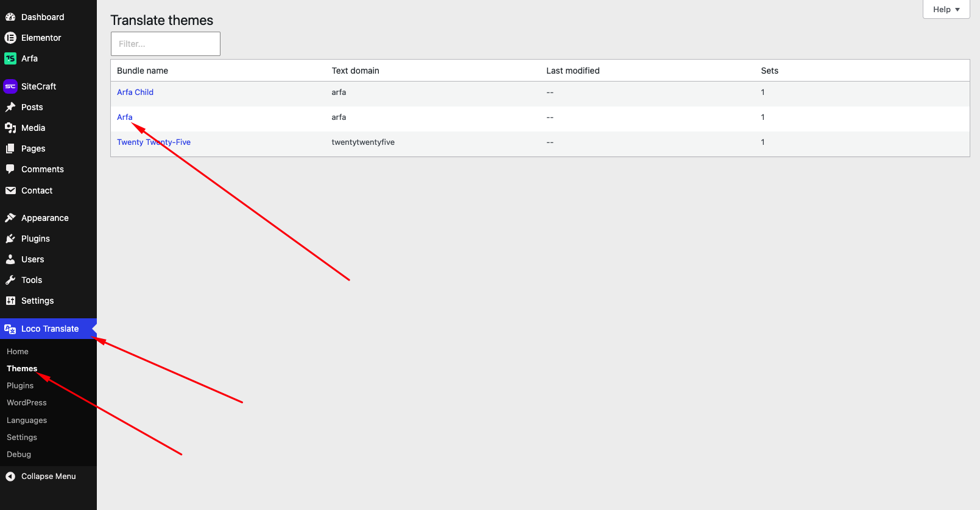Open the WordPress submenu item
Screen dimensions: 980x510
27,403
